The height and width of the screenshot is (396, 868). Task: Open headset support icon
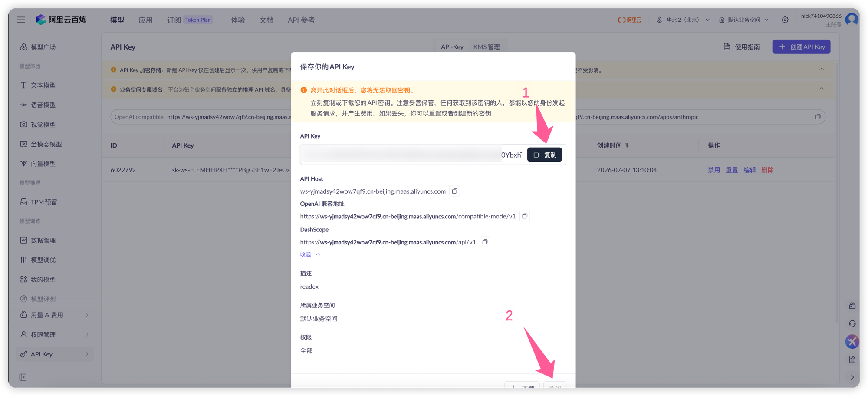coord(852,323)
